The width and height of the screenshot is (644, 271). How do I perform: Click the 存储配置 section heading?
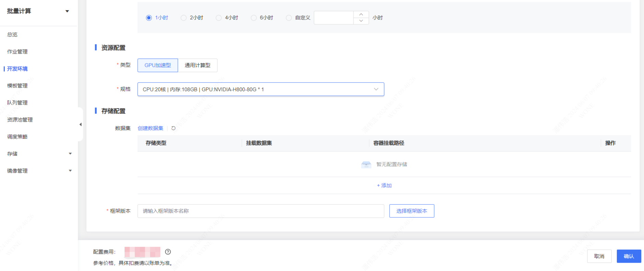[x=113, y=111]
